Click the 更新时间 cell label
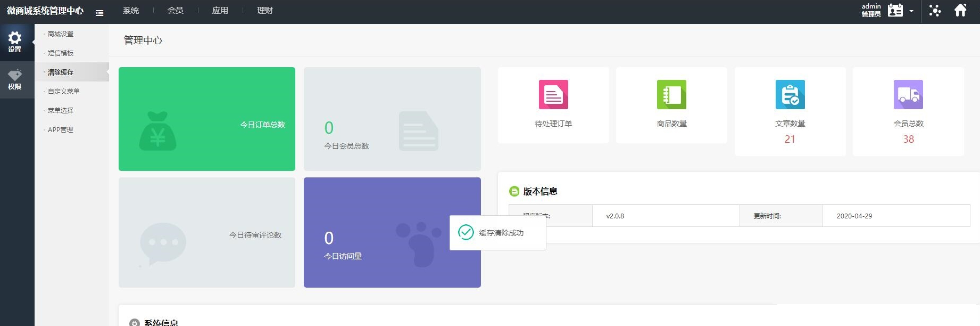Viewport: 980px width, 326px height. pos(767,216)
